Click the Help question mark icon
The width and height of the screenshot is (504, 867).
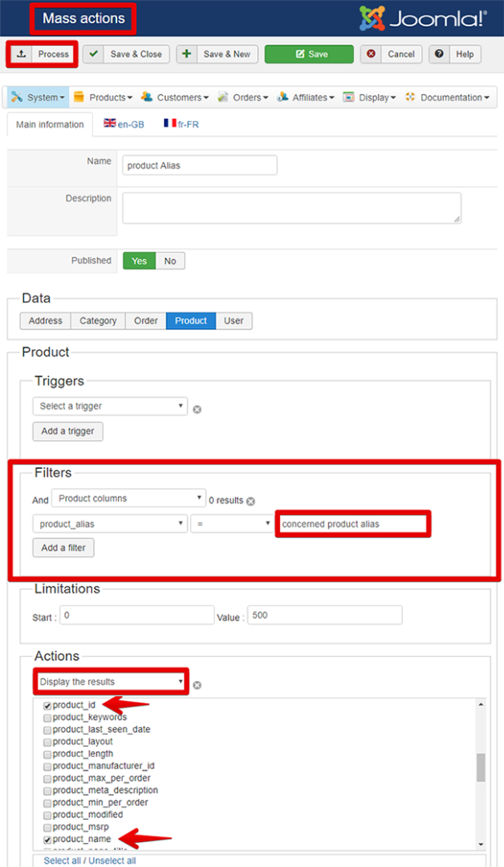tap(439, 55)
